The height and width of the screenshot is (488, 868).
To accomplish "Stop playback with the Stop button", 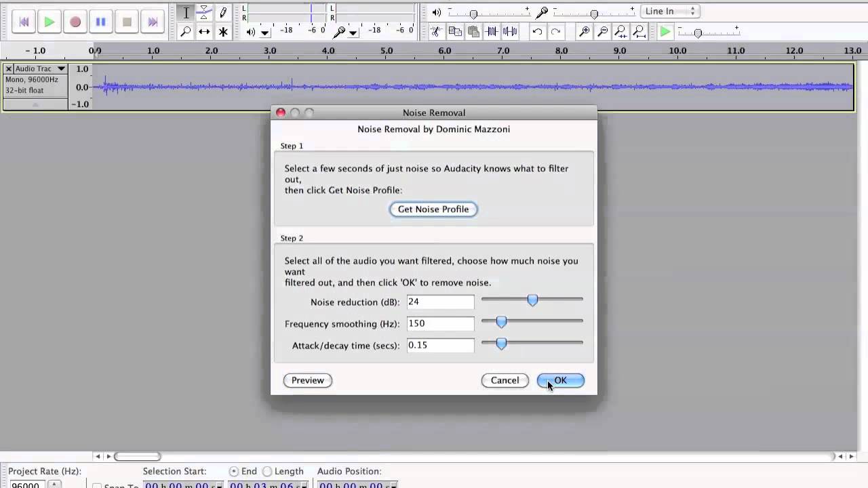I will pos(127,22).
